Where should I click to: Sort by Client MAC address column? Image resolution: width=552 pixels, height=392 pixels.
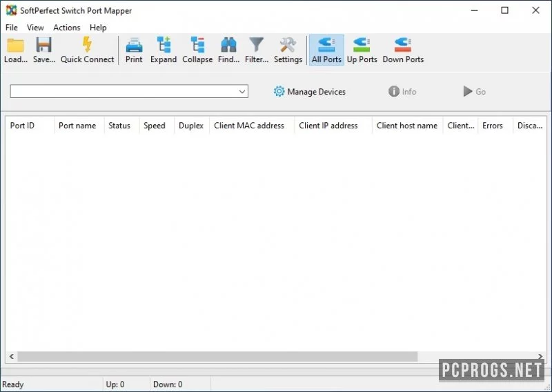tap(252, 126)
